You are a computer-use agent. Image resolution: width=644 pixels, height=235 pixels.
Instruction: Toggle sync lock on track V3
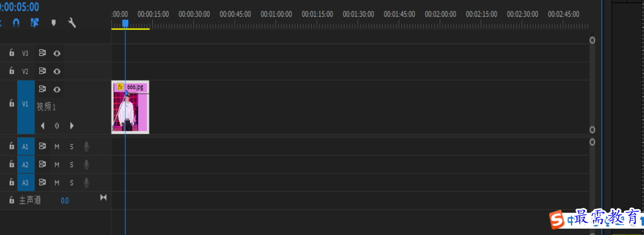(x=42, y=53)
